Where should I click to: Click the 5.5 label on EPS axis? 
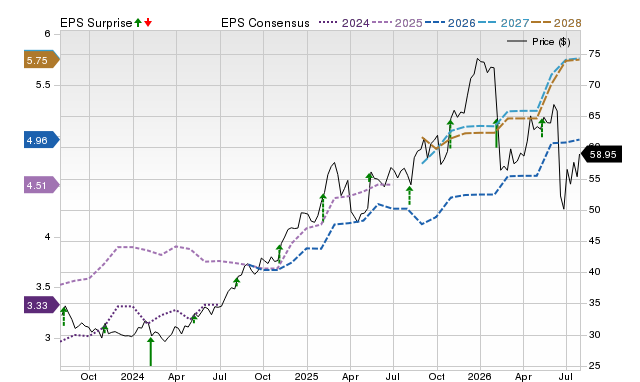pyautogui.click(x=43, y=85)
